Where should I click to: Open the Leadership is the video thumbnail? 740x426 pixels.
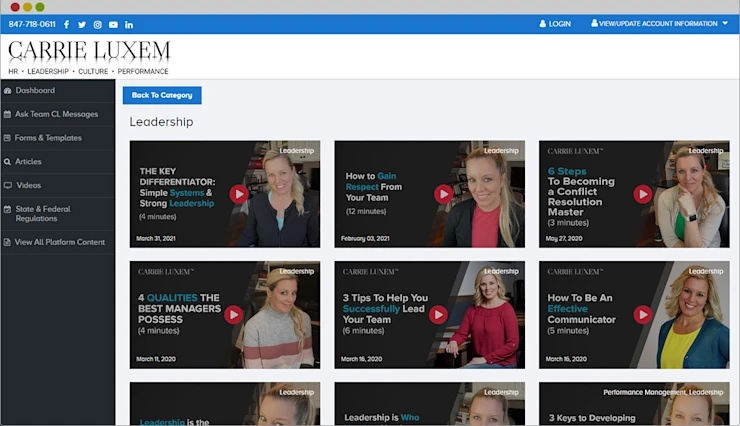(225, 404)
